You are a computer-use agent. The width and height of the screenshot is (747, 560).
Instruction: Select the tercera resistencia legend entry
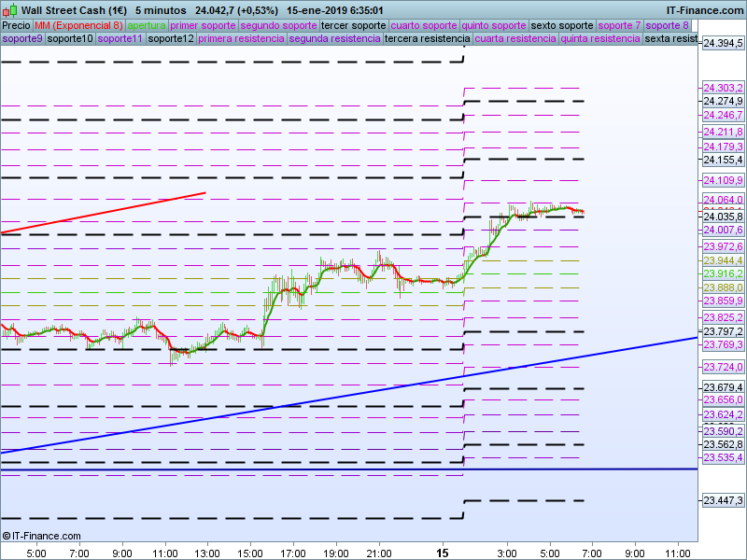428,38
